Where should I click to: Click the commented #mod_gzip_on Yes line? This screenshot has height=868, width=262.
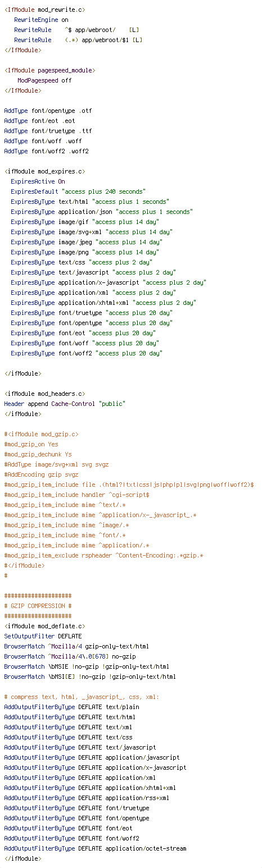[x=31, y=444]
